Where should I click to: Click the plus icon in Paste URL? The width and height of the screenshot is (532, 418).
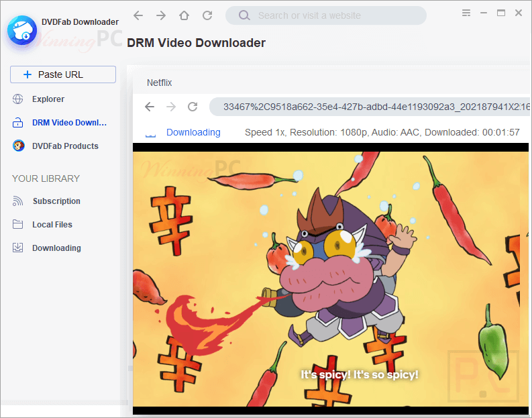point(28,74)
